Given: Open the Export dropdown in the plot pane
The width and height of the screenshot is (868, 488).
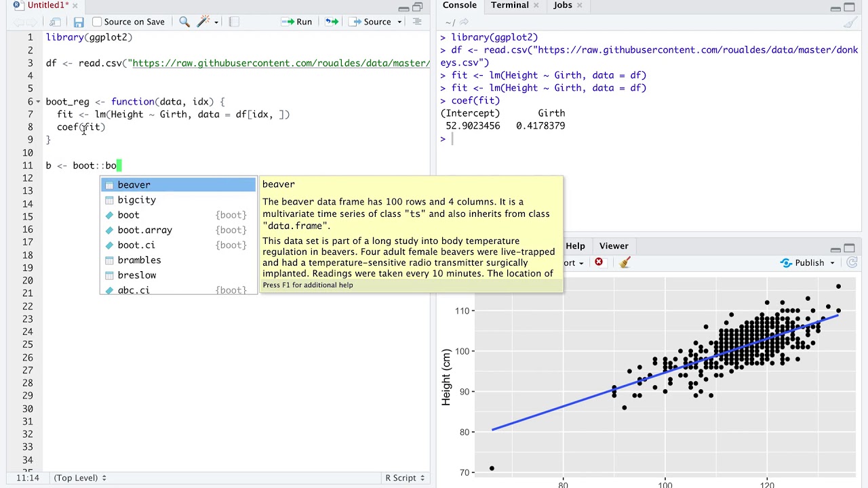Looking at the screenshot, I should 573,263.
